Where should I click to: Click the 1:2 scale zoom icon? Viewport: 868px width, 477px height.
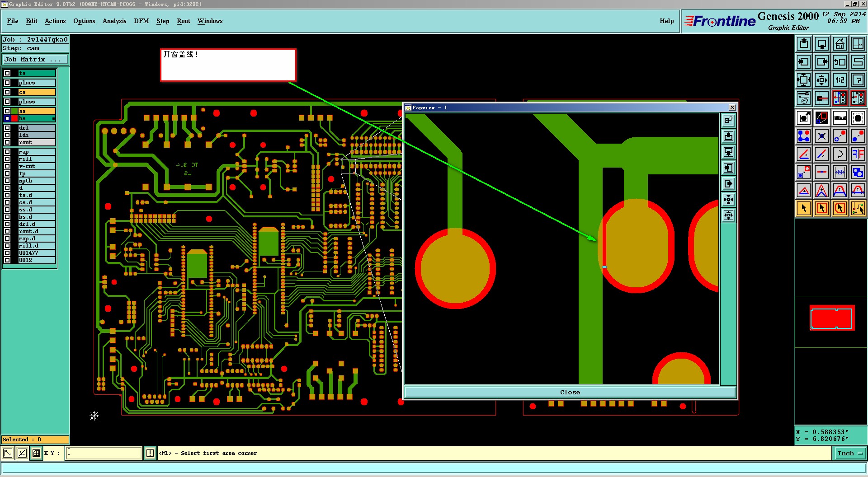[840, 80]
